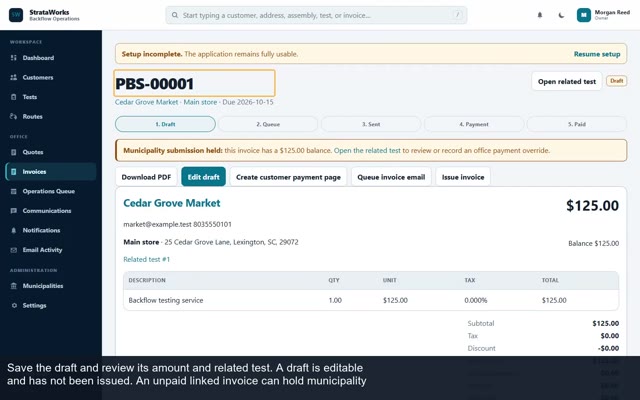
Task: Focus the global search input field
Action: [316, 15]
